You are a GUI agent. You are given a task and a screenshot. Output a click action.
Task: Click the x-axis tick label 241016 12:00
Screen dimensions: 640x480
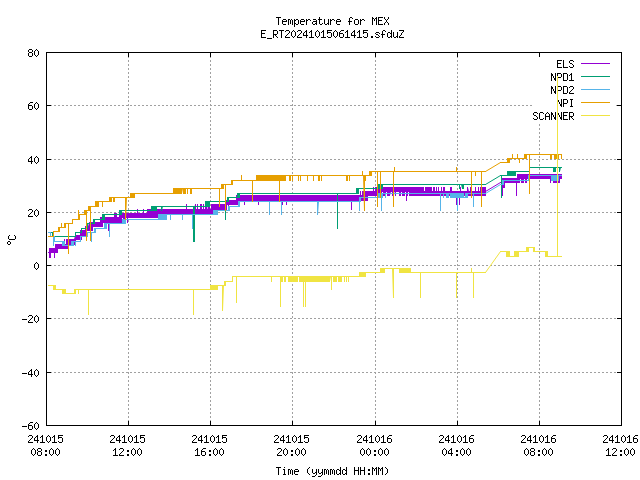click(x=620, y=445)
